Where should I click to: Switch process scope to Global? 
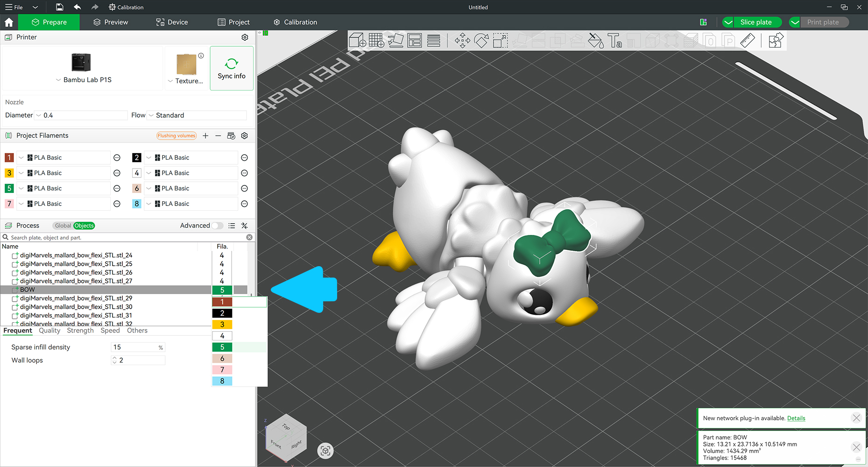[63, 226]
